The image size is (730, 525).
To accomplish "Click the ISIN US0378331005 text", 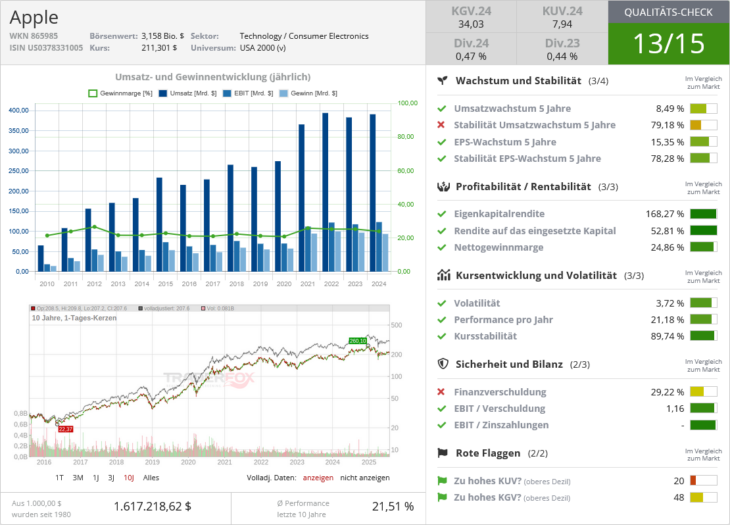I will 46,47.
